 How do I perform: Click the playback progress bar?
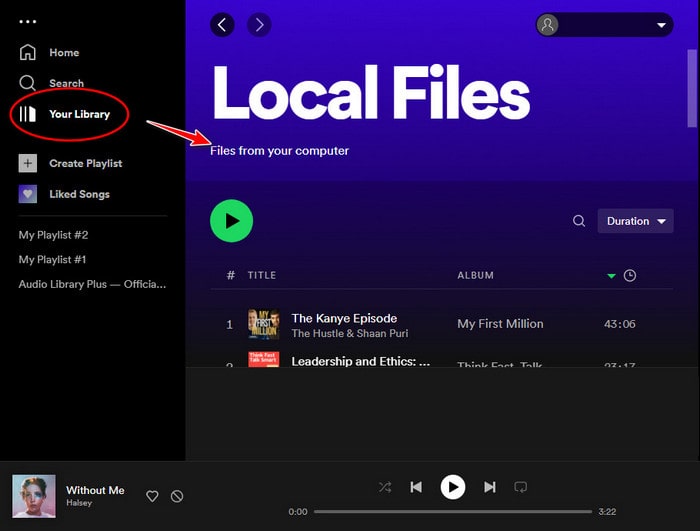pyautogui.click(x=452, y=511)
